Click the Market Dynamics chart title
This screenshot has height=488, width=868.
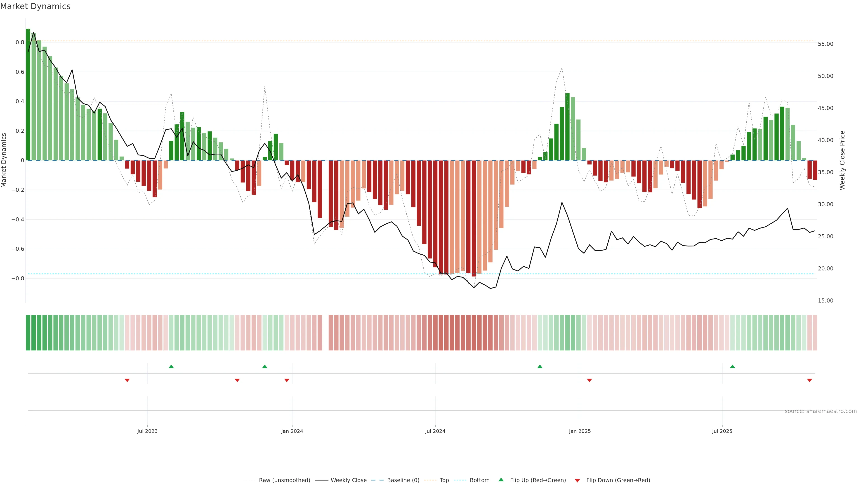pos(35,6)
